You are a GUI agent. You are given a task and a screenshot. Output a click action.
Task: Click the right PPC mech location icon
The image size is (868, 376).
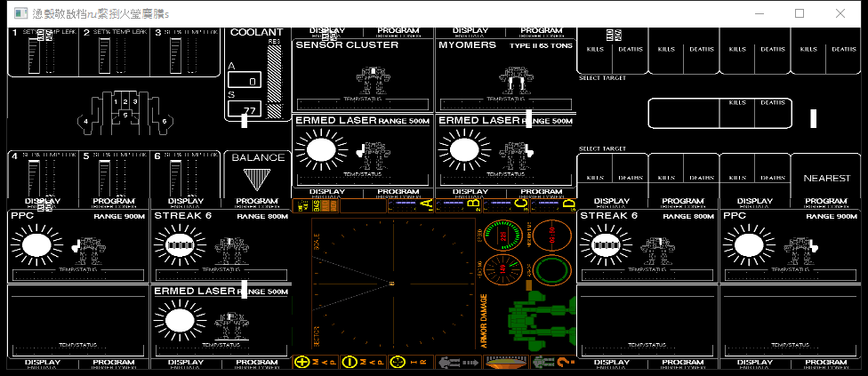[801, 251]
